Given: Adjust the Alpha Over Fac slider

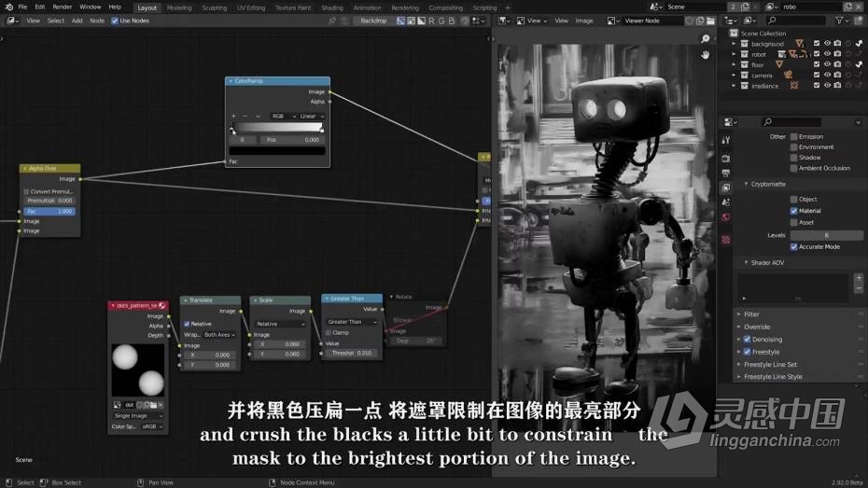Looking at the screenshot, I should coord(49,212).
